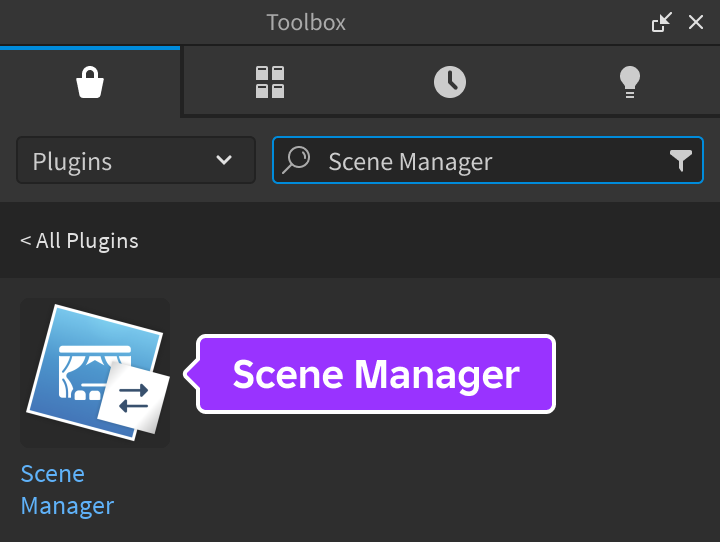Click the search filter funnel icon
Viewport: 720px width, 542px height.
[x=680, y=160]
